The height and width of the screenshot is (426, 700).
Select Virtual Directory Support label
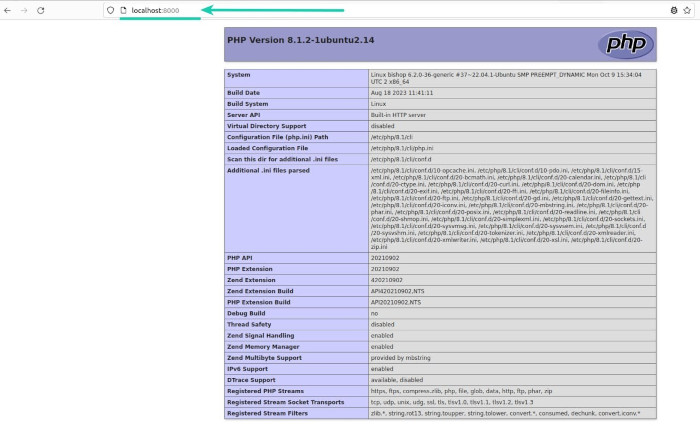point(267,126)
